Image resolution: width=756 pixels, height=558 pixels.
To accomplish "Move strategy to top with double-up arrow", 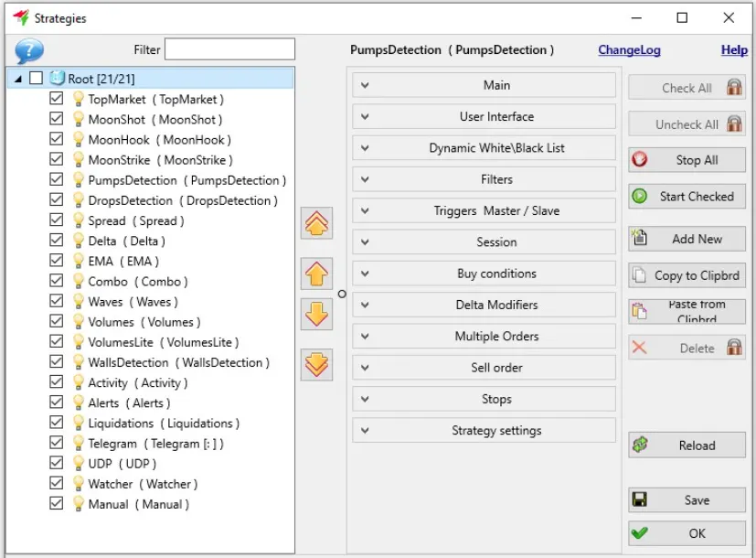I will point(316,223).
